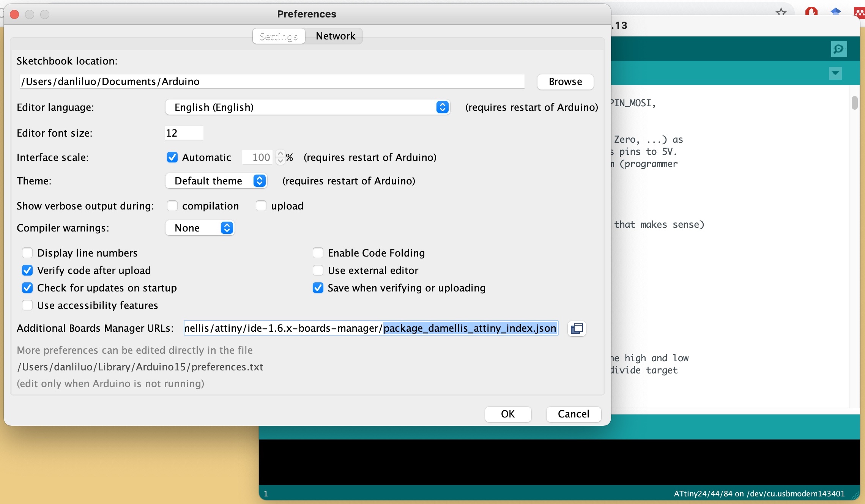Screen dimensions: 865x504
Task: Click the red hand browser extension icon
Action: tap(811, 12)
